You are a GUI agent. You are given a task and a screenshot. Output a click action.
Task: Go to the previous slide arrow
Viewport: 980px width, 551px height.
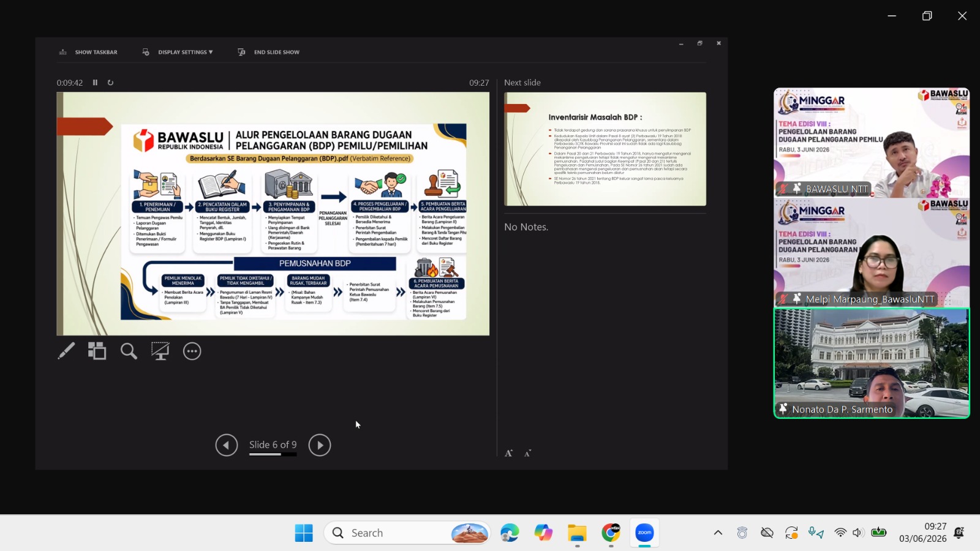pos(227,445)
